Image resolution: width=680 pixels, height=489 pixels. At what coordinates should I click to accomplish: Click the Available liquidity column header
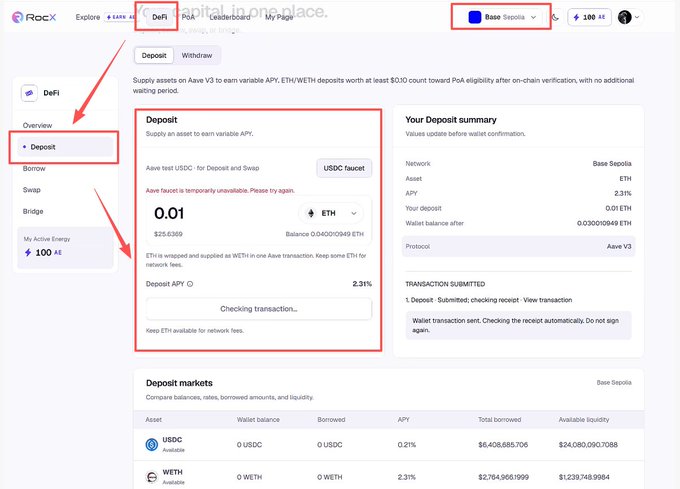pos(584,420)
